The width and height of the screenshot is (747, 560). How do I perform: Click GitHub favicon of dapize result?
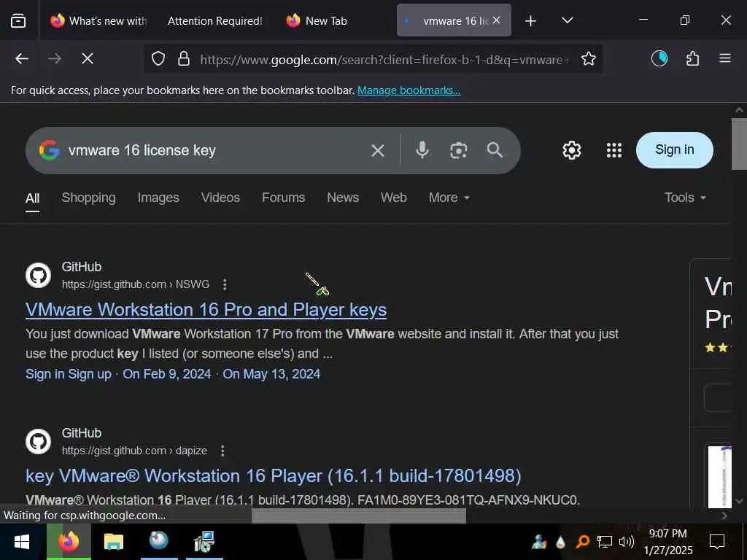(x=38, y=441)
